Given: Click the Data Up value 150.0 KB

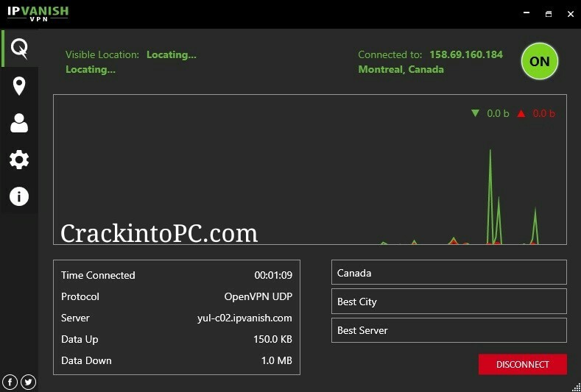Looking at the screenshot, I should [272, 340].
